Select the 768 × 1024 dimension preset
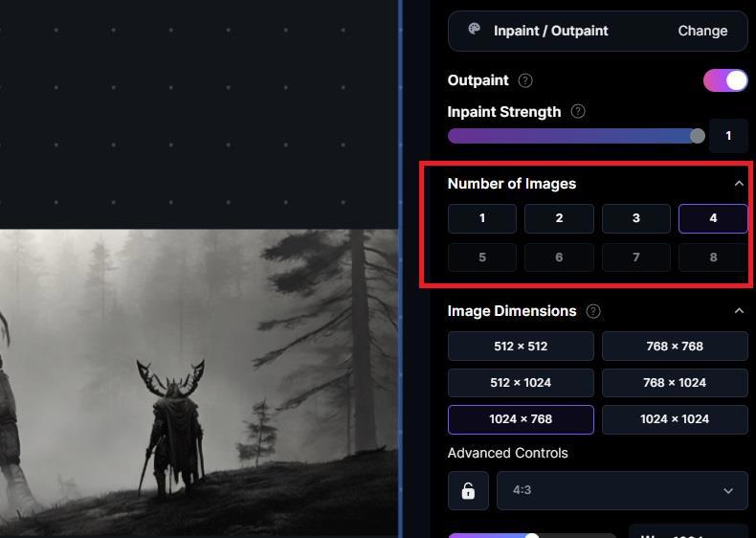Screen dimensions: 756x538 click(675, 383)
